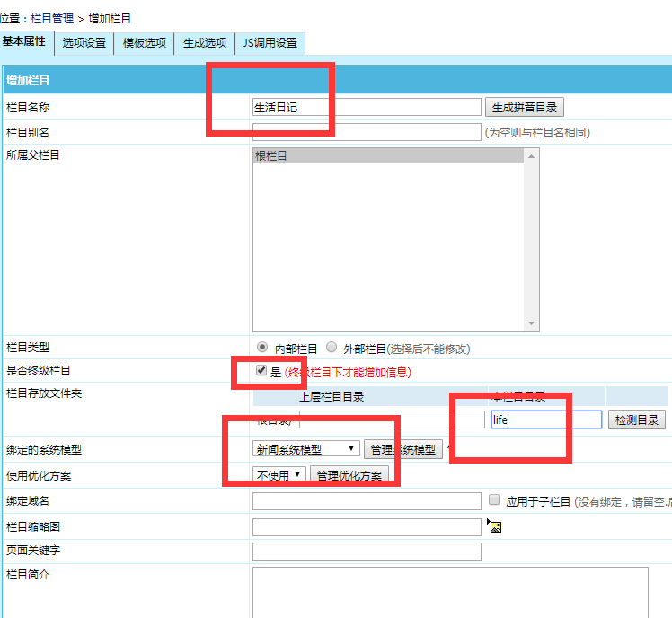Focus the 页面关键字 input field
Screen dimensions: 672x618
[367, 552]
